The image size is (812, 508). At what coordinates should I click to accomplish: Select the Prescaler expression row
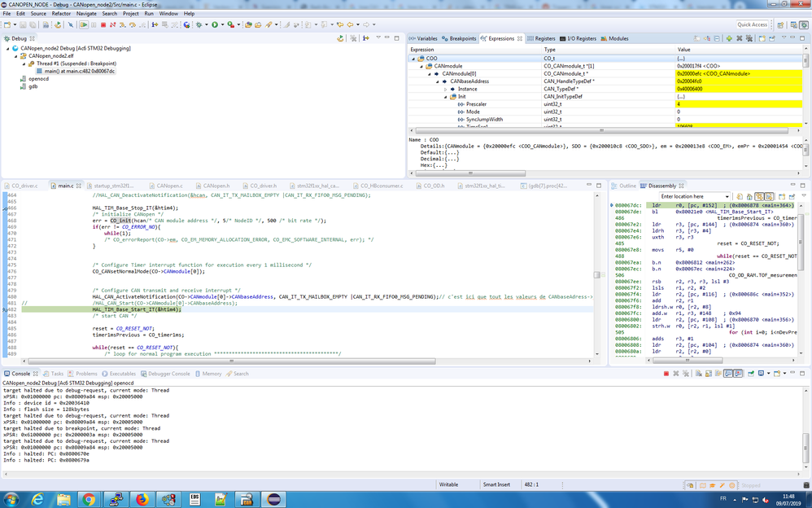pos(606,104)
